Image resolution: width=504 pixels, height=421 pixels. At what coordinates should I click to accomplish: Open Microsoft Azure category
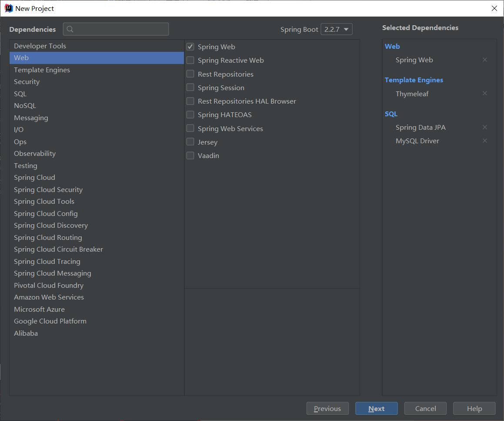97,309
